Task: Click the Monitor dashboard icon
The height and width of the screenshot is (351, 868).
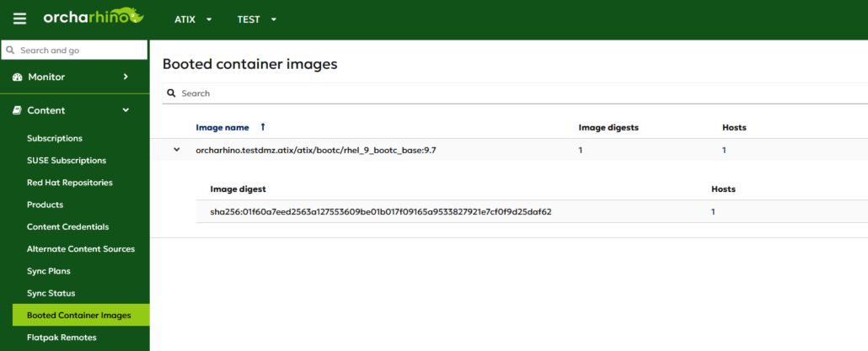Action: pyautogui.click(x=17, y=77)
